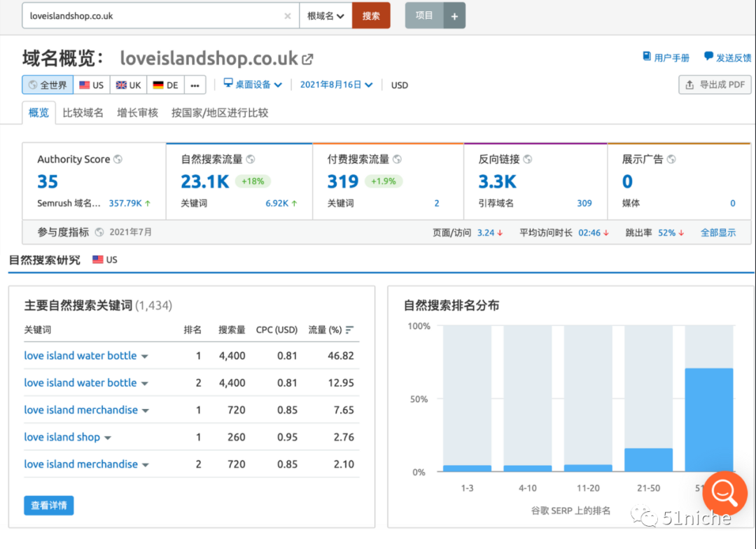
Task: Click the Authority Score info globe icon
Action: coord(118,160)
